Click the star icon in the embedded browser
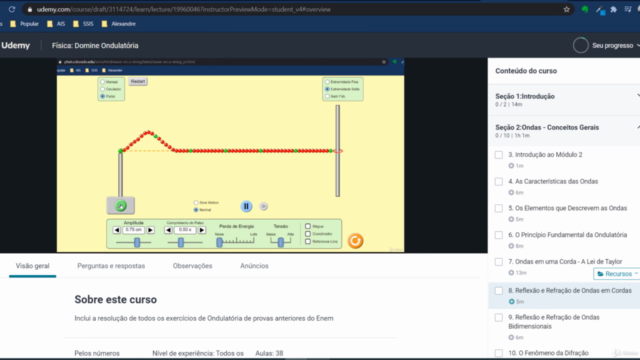 [384, 62]
